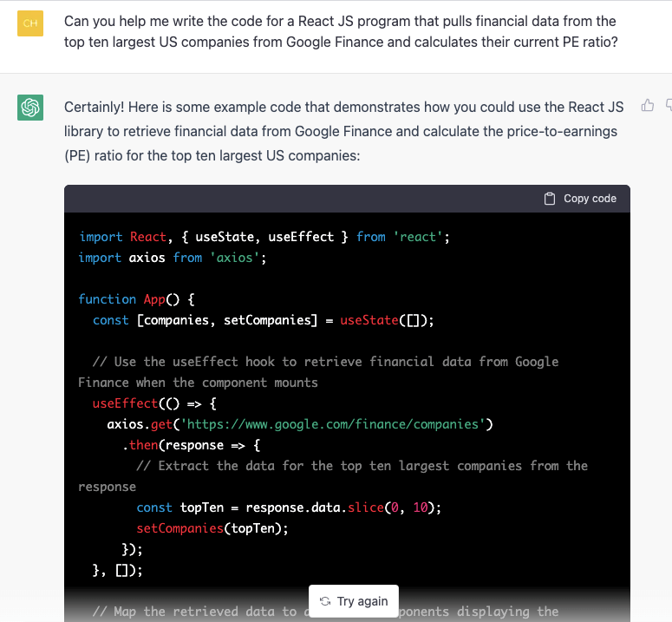The height and width of the screenshot is (622, 672).
Task: Click the assistant reply starting 'Certainly!'
Action: [x=343, y=131]
